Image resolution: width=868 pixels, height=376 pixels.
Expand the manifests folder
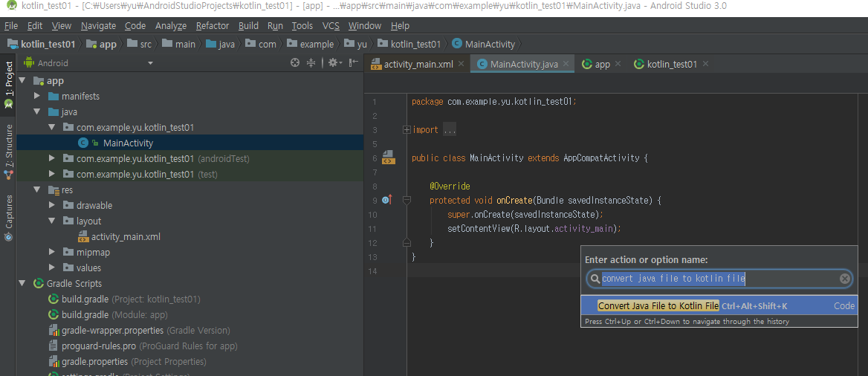(x=37, y=97)
